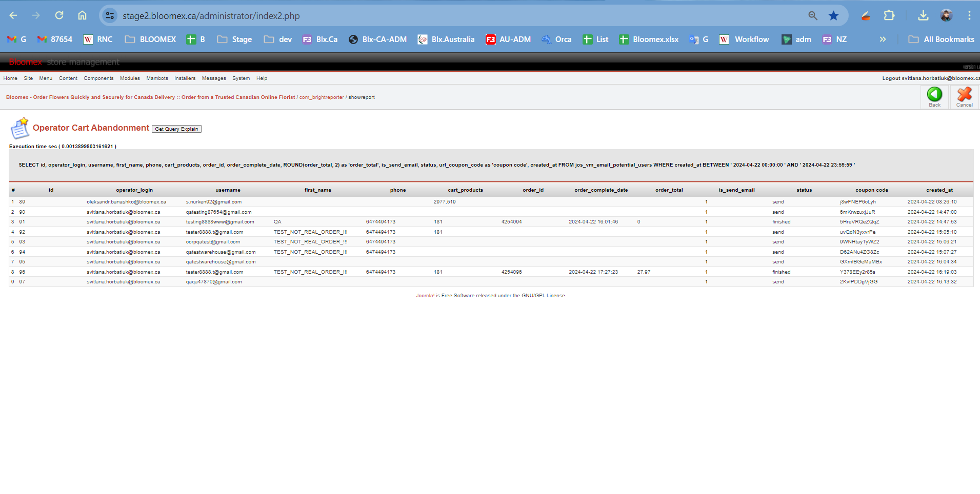Select coupon code Y378EEy2r85s cell
The width and height of the screenshot is (980, 494).
tap(857, 272)
